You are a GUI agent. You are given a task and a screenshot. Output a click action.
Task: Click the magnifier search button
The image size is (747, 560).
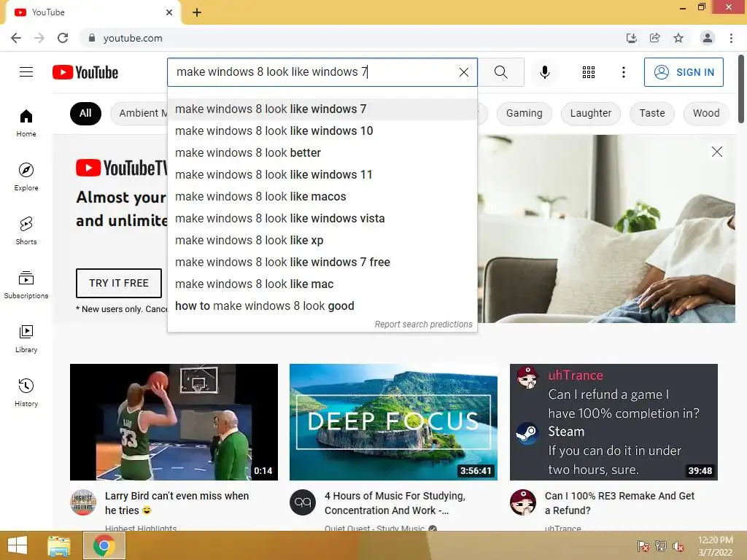coord(500,72)
